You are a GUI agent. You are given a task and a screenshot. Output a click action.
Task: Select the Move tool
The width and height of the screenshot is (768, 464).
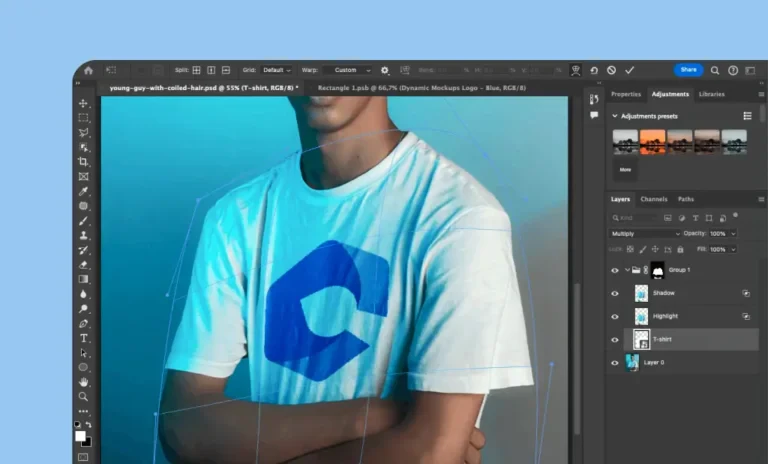[83, 103]
